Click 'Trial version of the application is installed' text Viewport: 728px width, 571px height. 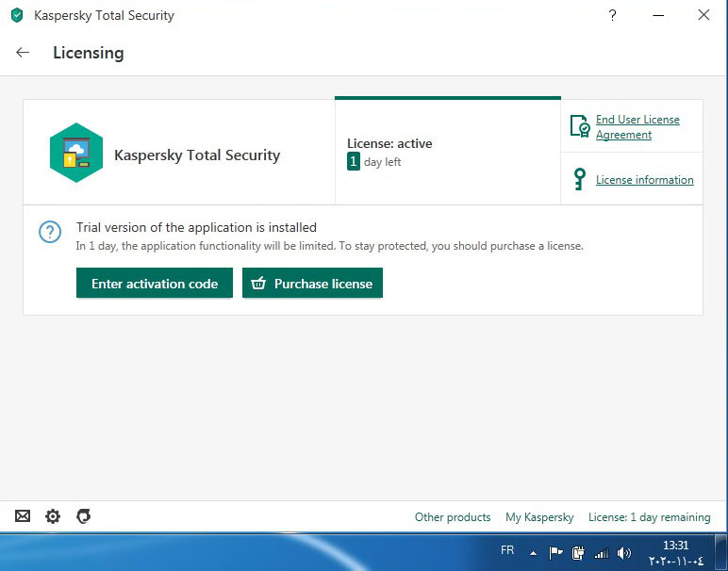tap(196, 227)
